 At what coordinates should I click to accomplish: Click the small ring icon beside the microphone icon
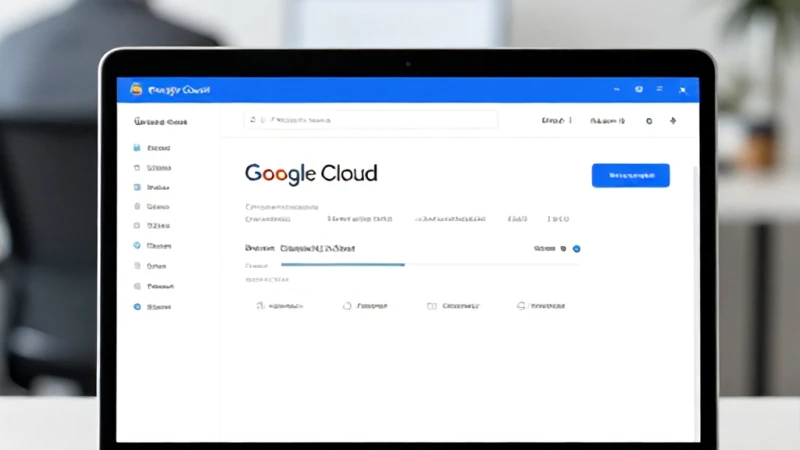[649, 121]
